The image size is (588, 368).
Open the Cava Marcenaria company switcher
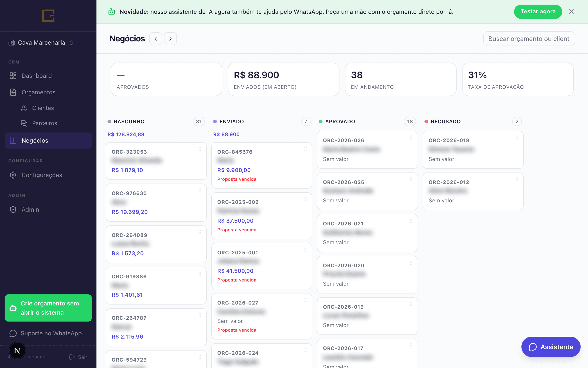pos(41,43)
